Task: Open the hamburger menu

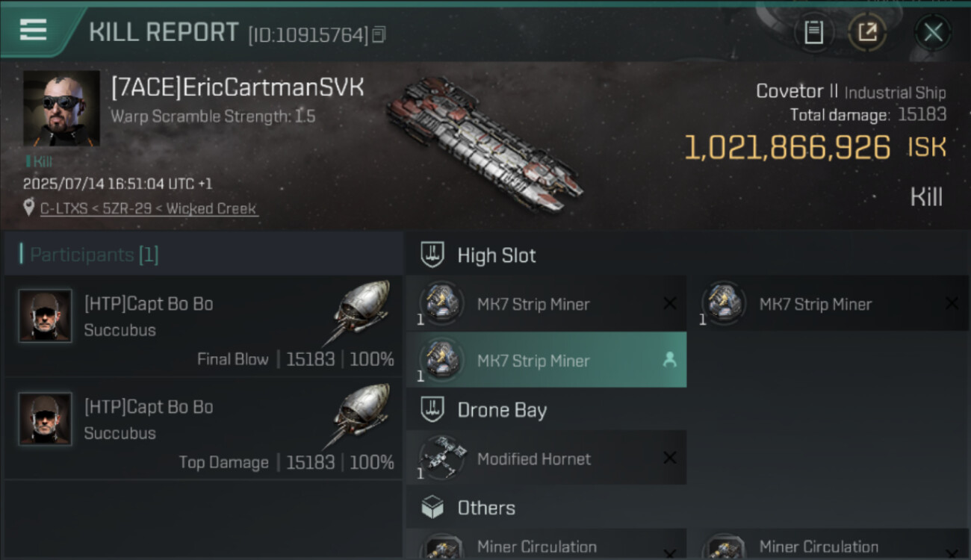Action: tap(33, 30)
